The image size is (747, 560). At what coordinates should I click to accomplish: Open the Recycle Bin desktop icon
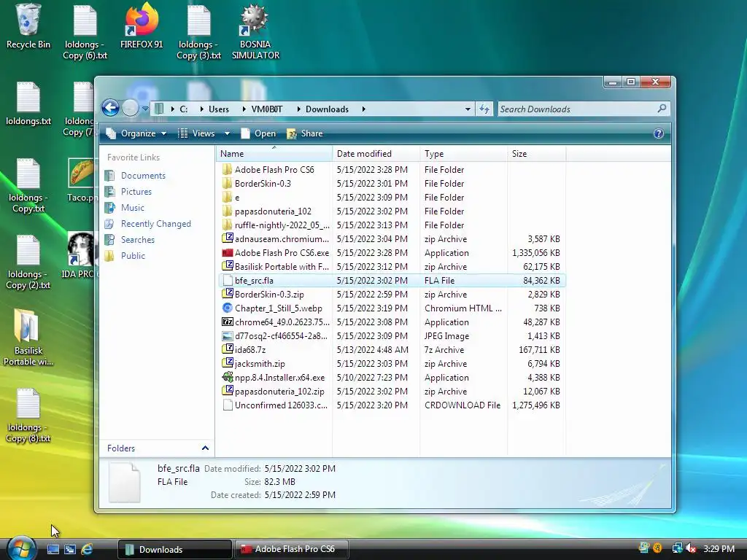tap(28, 26)
